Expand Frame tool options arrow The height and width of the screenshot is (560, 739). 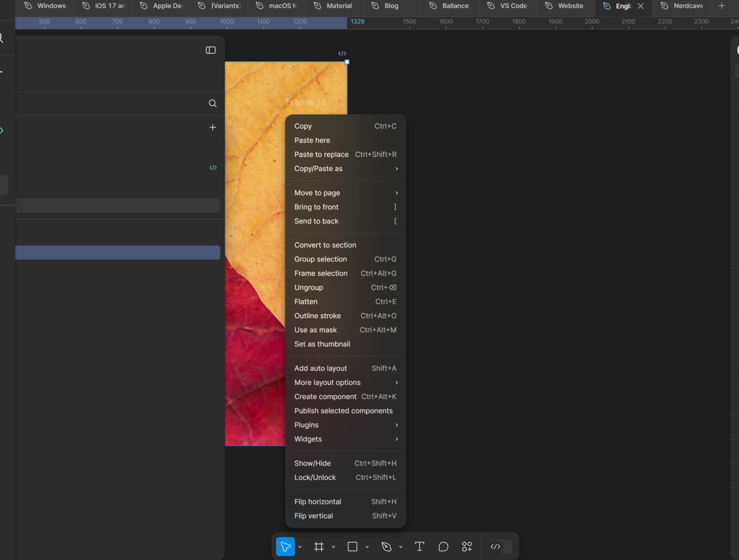click(x=333, y=547)
